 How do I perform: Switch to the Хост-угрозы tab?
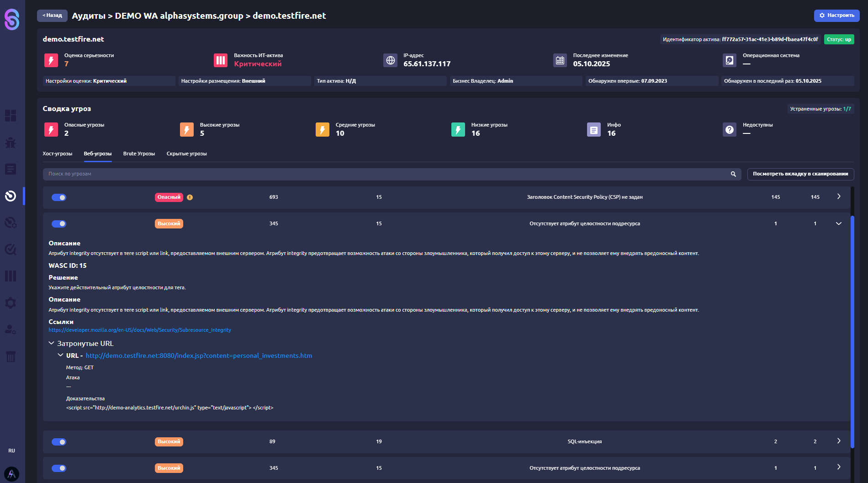[57, 154]
